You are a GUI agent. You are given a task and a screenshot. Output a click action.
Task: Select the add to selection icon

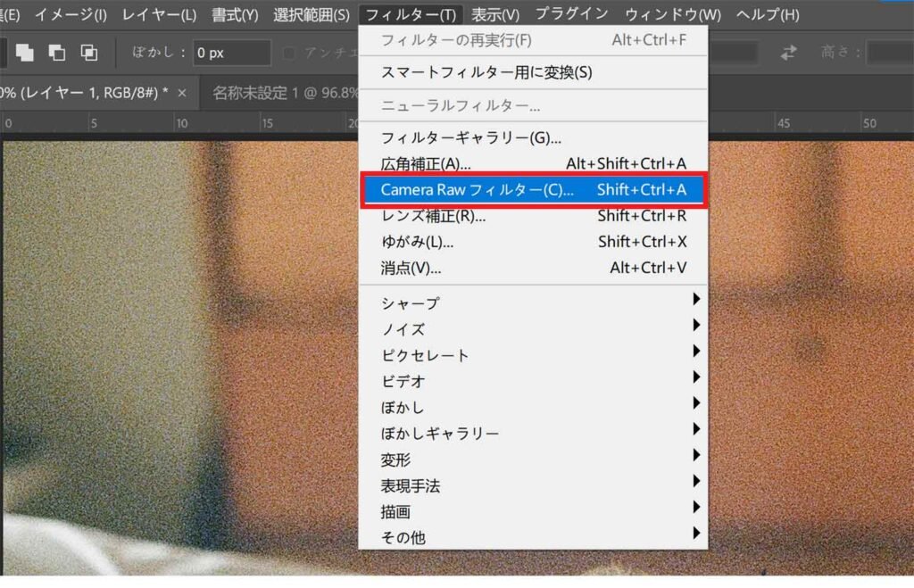pyautogui.click(x=25, y=53)
